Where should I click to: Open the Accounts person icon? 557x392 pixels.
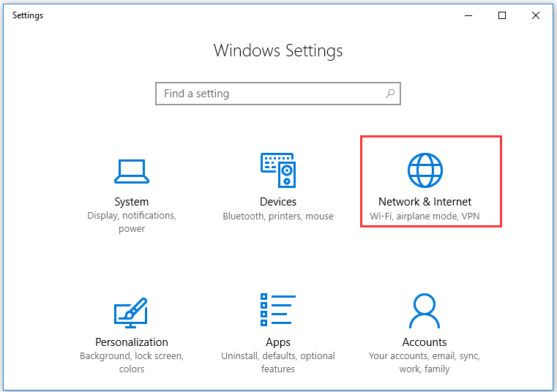[x=425, y=311]
